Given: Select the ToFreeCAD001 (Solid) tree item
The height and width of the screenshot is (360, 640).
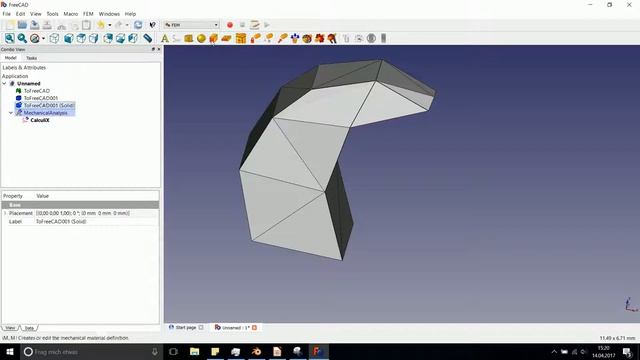Looking at the screenshot, I should (49, 105).
